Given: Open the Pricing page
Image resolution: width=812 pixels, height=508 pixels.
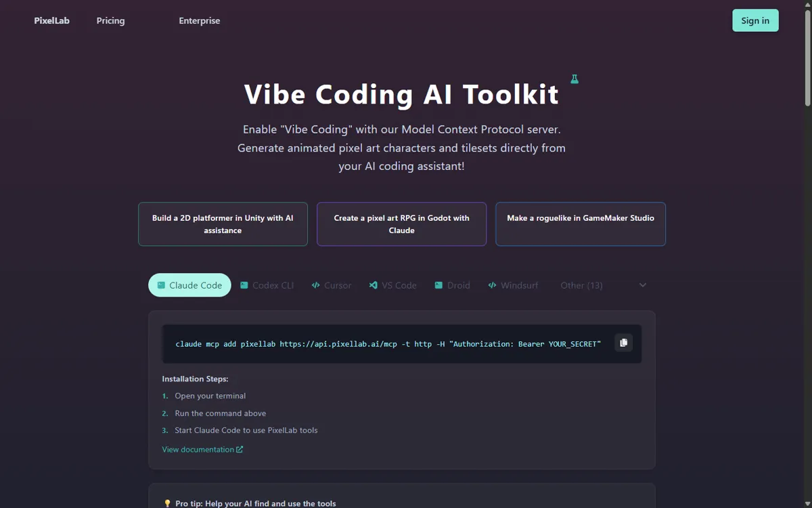Looking at the screenshot, I should tap(110, 20).
